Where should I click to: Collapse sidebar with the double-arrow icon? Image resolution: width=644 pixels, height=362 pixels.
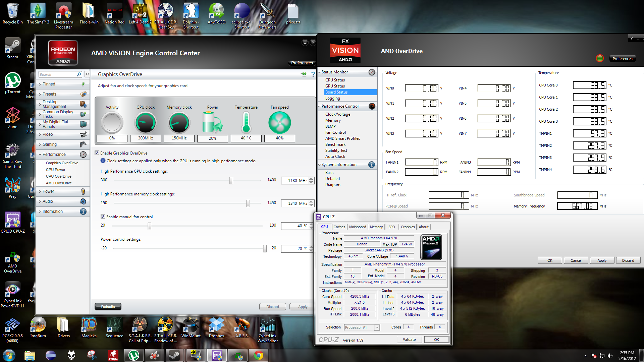pyautogui.click(x=87, y=74)
